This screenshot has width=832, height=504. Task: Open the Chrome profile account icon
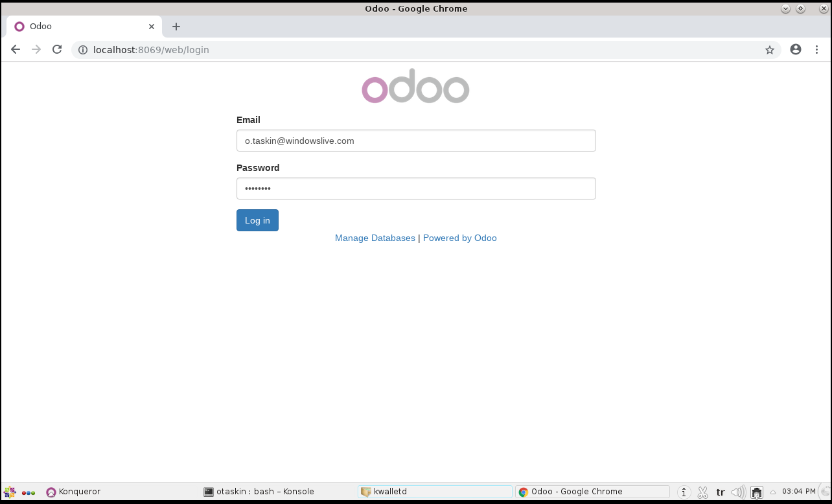[x=796, y=49]
